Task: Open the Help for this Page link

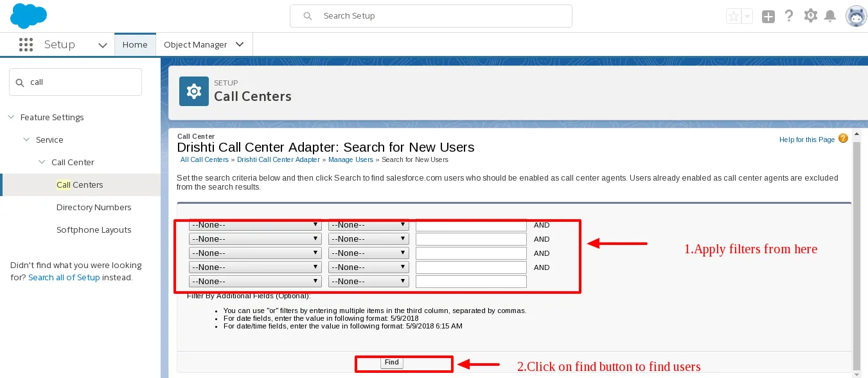Action: click(x=807, y=139)
